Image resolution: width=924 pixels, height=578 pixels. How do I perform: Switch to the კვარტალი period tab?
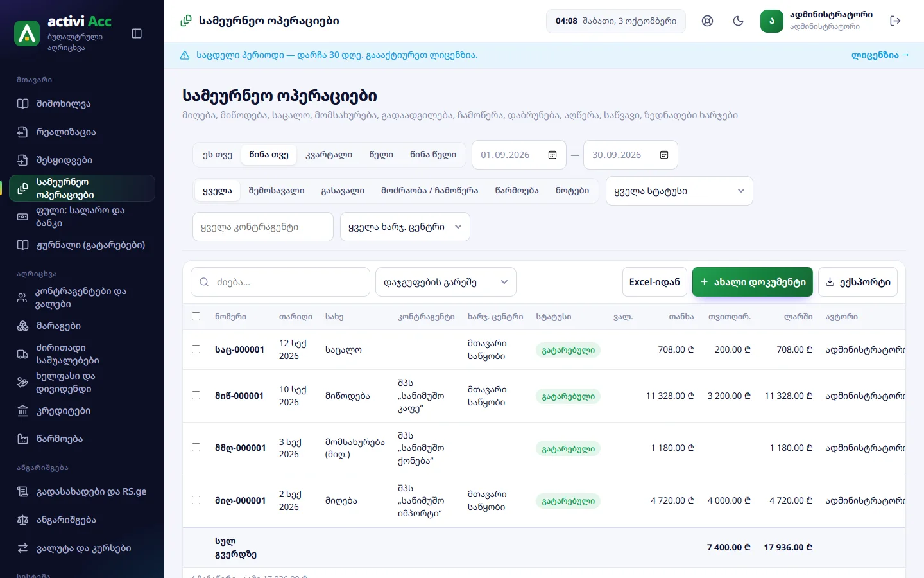pos(329,155)
